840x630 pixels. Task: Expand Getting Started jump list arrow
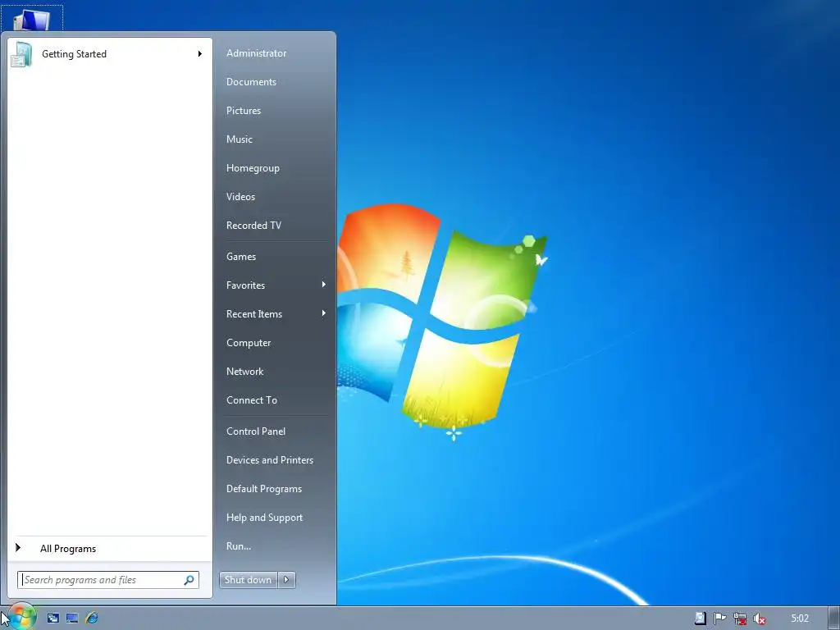[200, 53]
